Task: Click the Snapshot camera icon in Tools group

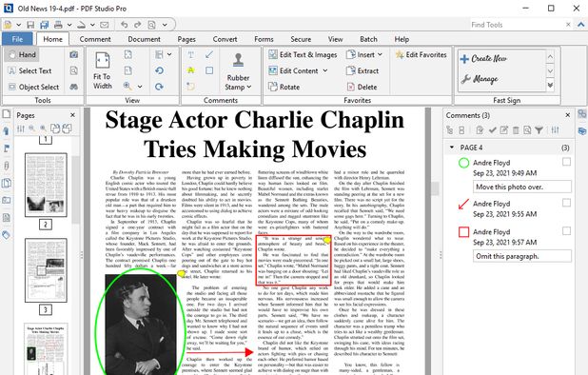Action: click(x=74, y=55)
